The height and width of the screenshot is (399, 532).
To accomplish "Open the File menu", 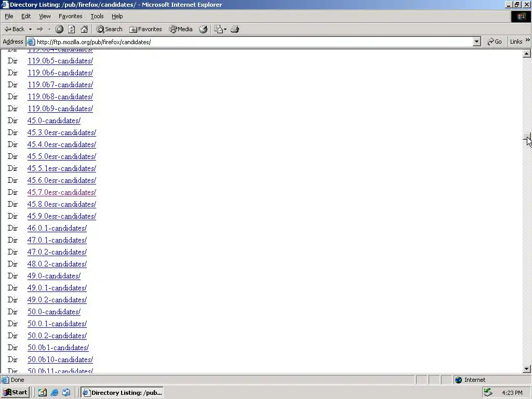I will click(9, 16).
